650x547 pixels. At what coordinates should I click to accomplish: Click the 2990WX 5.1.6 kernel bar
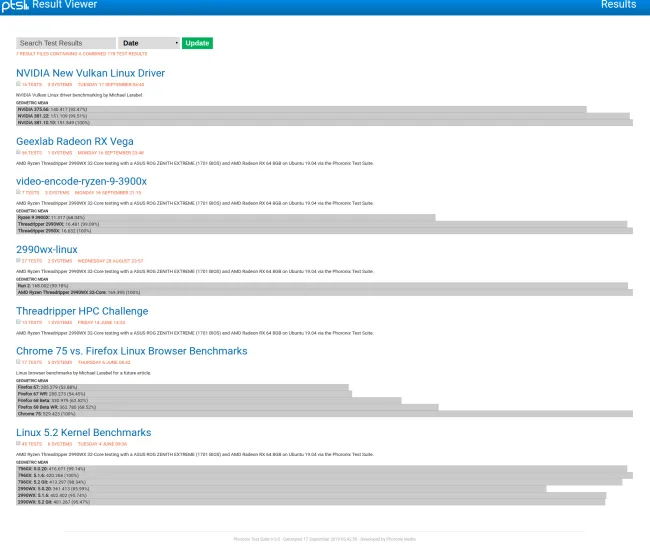pyautogui.click(x=311, y=496)
